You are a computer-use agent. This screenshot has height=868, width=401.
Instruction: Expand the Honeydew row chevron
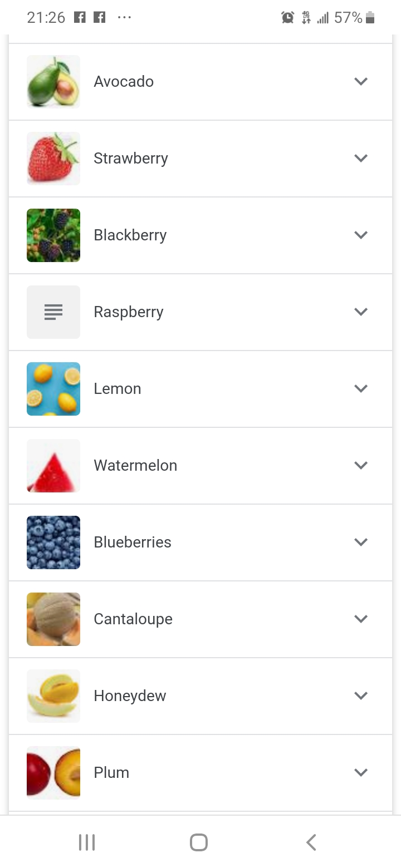click(361, 696)
